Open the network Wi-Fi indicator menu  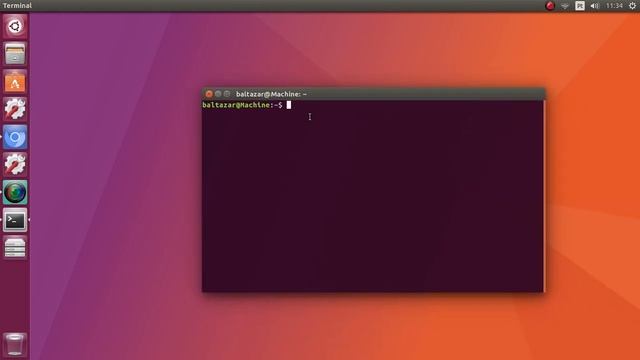click(565, 6)
